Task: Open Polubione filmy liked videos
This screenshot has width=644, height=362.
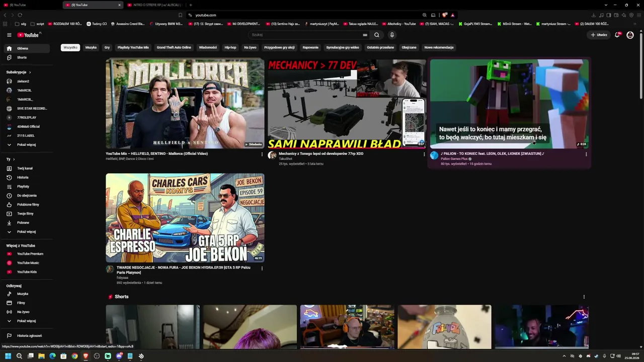Action: click(x=28, y=205)
